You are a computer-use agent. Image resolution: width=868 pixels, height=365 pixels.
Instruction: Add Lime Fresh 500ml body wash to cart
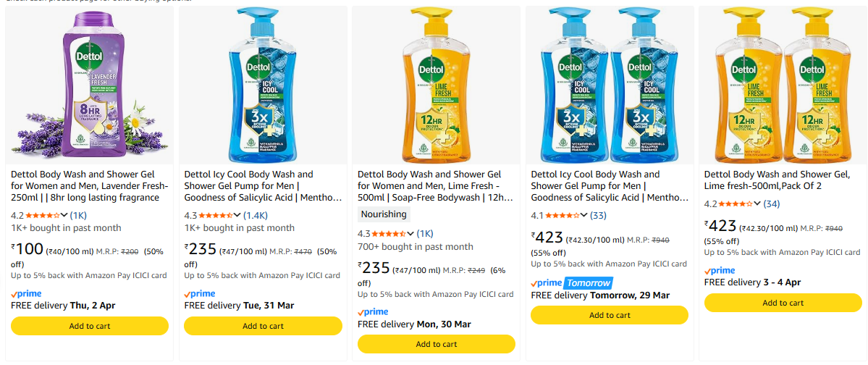point(436,344)
